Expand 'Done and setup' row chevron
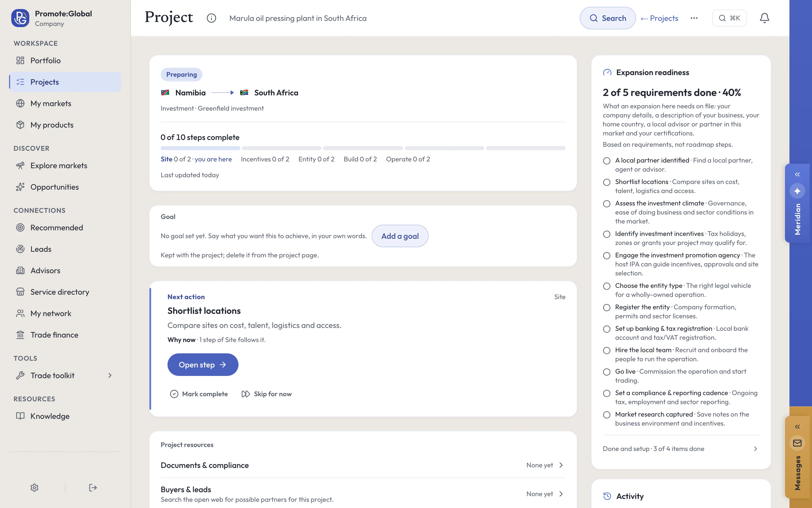The height and width of the screenshot is (508, 812). point(756,449)
